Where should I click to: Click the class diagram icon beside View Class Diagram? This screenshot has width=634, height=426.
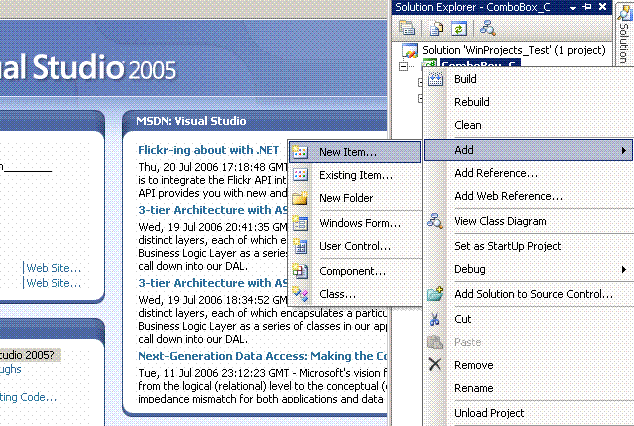435,221
